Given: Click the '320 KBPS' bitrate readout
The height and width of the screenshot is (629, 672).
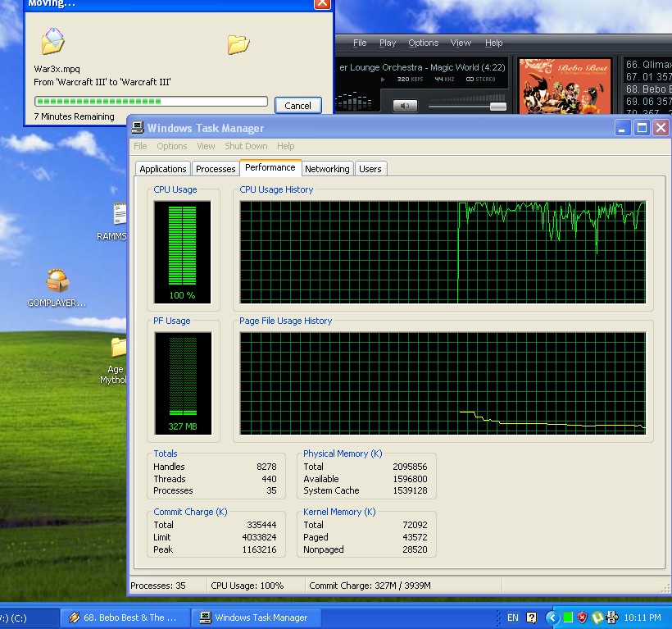Looking at the screenshot, I should (410, 80).
